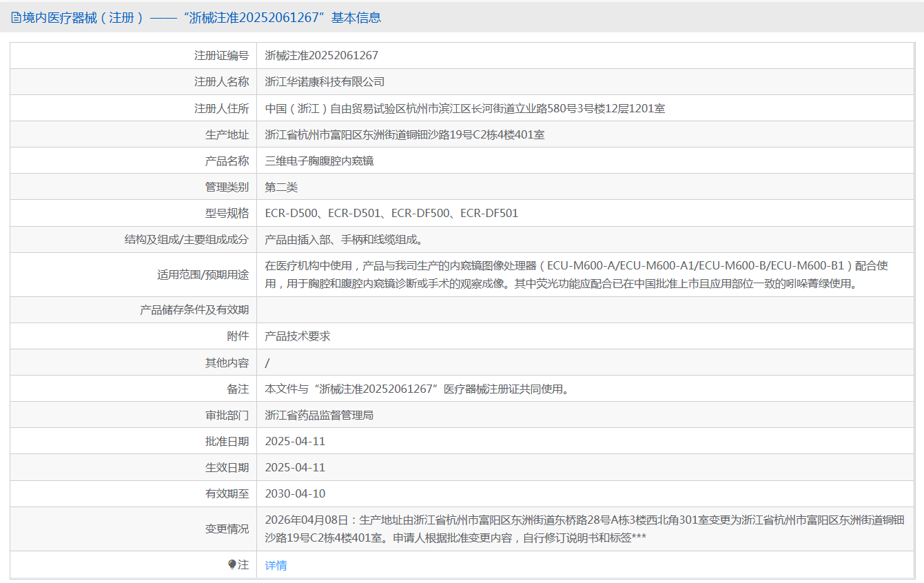Image resolution: width=924 pixels, height=583 pixels.
Task: Click the product name 三维电子胸腹腔内窥镜
Action: [320, 161]
